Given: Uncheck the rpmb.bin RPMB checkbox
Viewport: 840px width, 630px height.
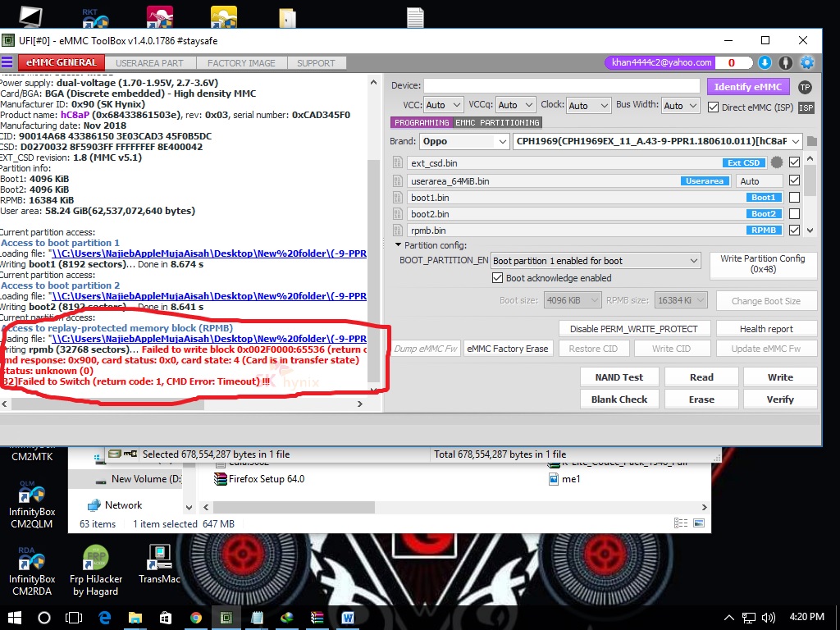Looking at the screenshot, I should click(794, 230).
